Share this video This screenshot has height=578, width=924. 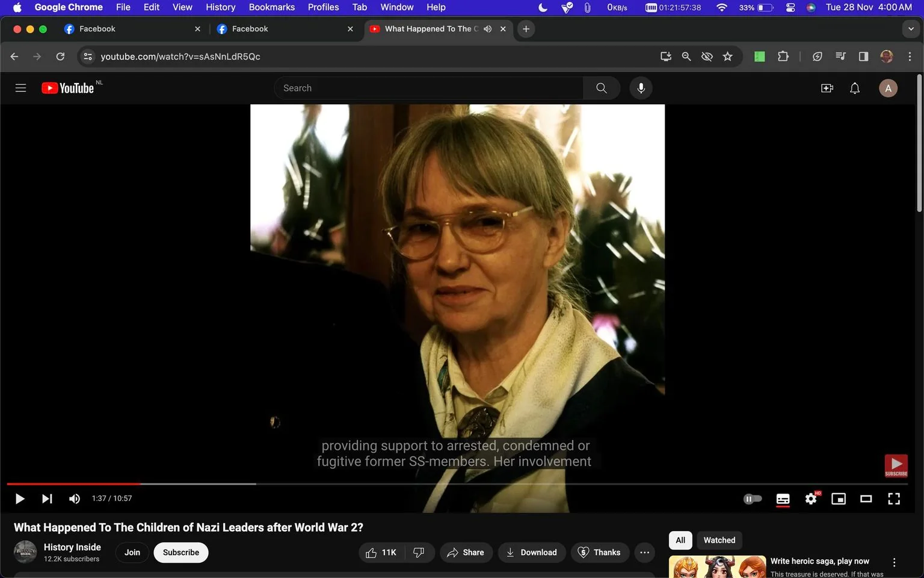[466, 552]
